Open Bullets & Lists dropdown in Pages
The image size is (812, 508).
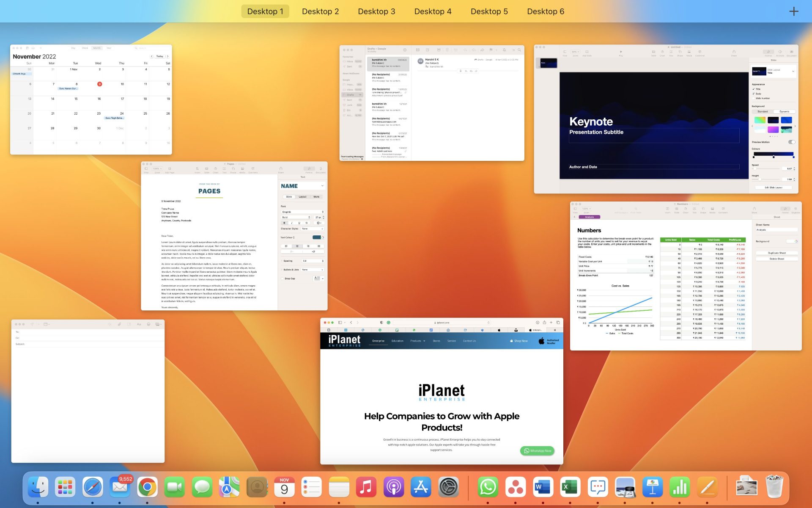(313, 270)
